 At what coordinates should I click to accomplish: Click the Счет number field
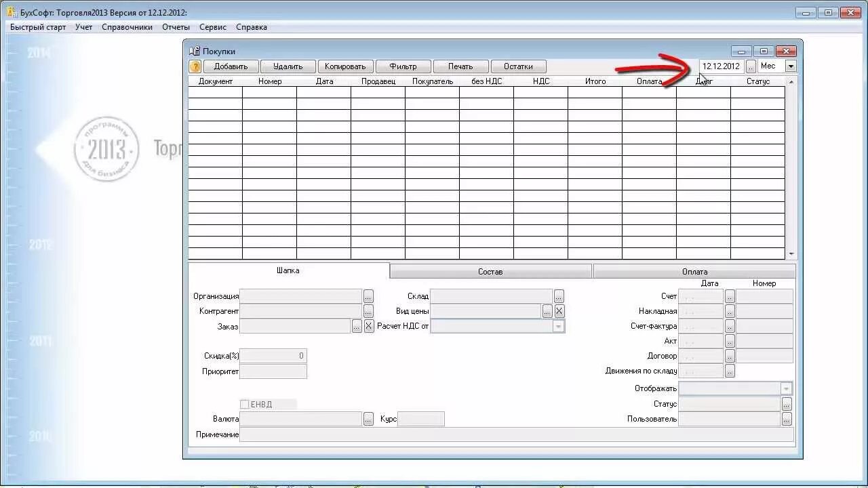(764, 296)
